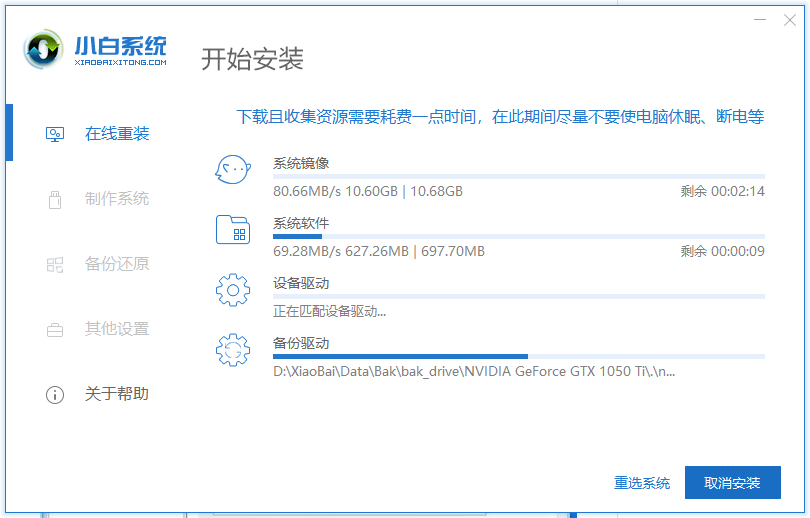Click the 系统镜像 label
This screenshot has width=810, height=518.
301,164
